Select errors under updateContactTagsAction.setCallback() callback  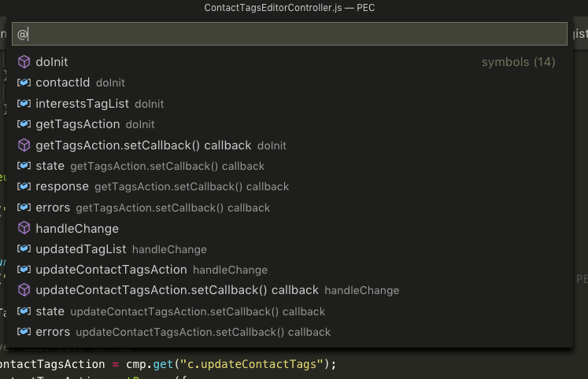(290, 332)
